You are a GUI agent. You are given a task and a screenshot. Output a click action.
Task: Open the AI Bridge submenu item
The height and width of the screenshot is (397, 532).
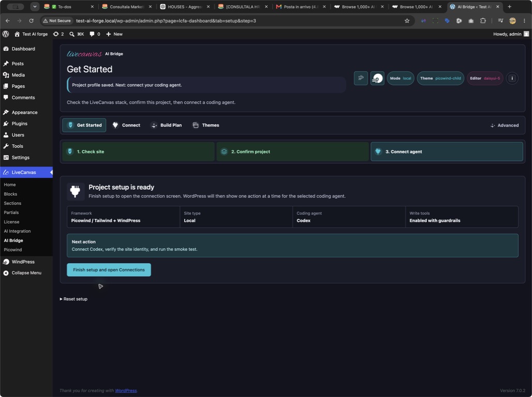pyautogui.click(x=13, y=240)
